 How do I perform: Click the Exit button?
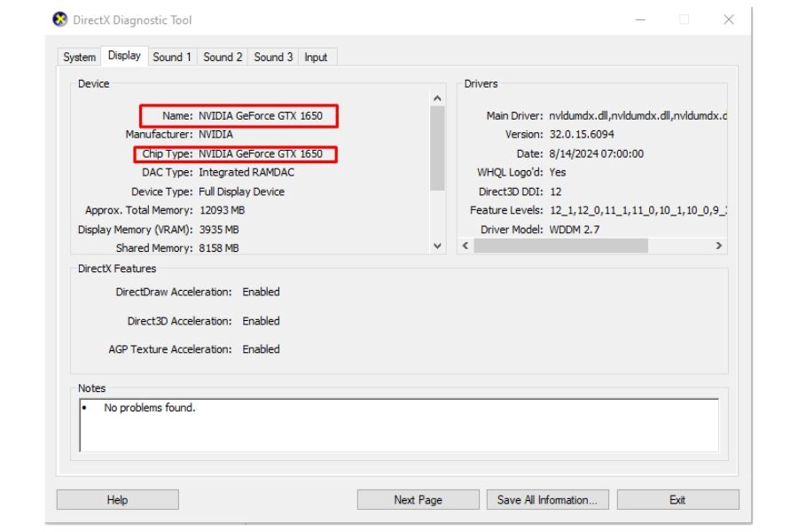click(x=677, y=500)
